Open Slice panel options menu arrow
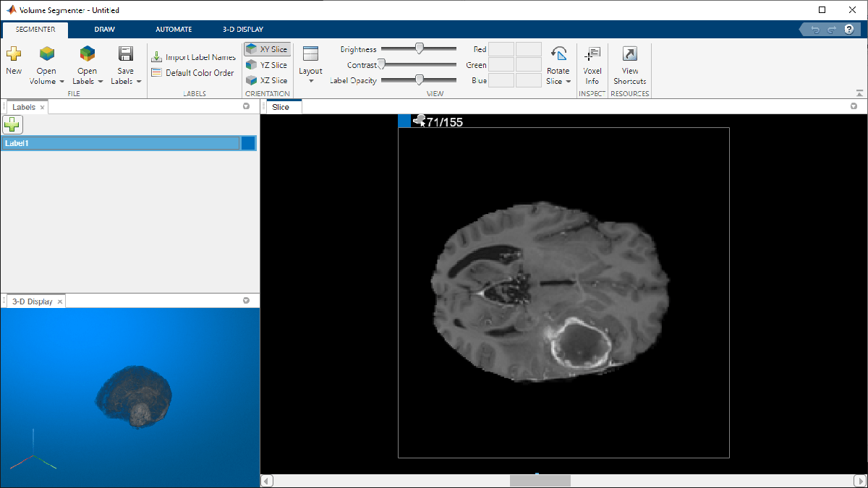The image size is (868, 488). tap(854, 106)
